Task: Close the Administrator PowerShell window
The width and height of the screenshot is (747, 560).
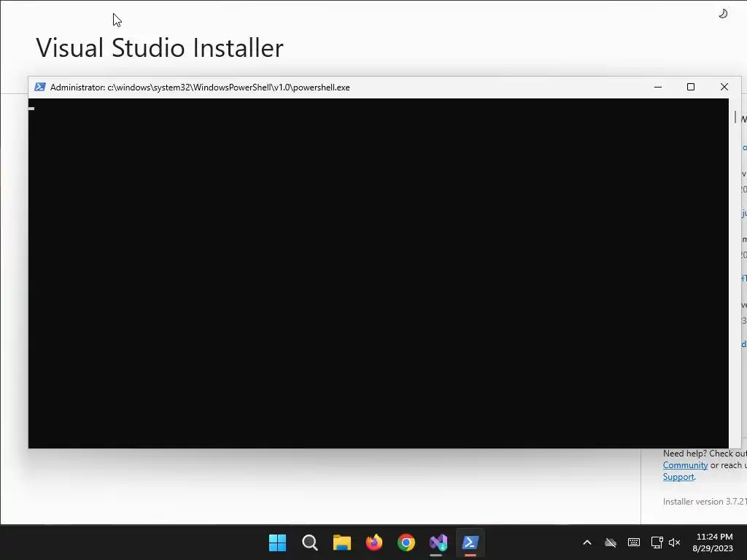Action: pos(724,87)
